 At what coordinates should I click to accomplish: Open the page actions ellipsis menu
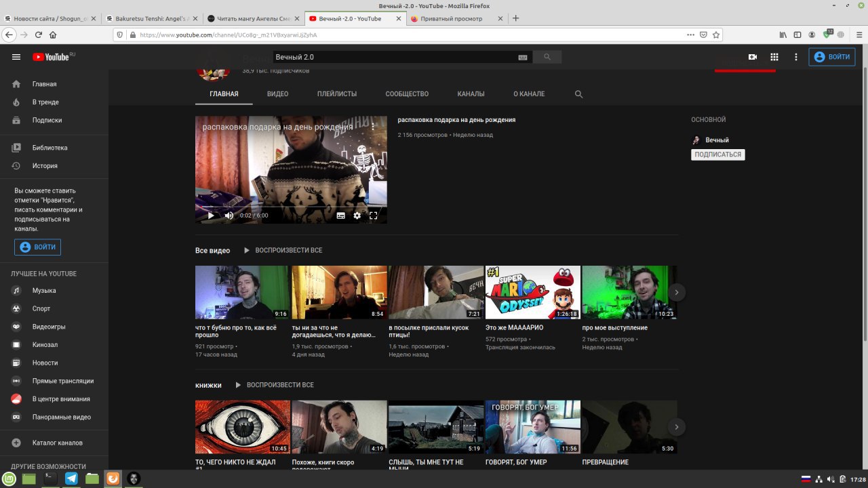pos(691,35)
